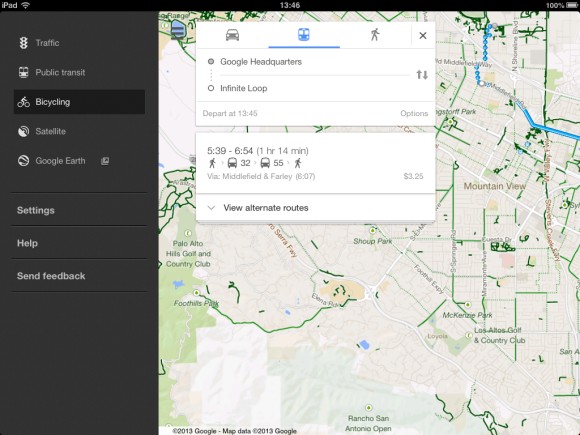
Task: Enable the Public transit layer
Action: click(x=79, y=72)
